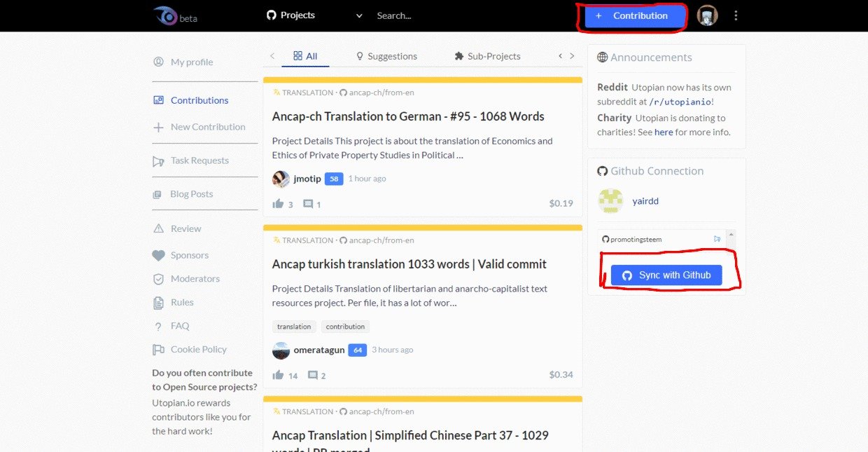This screenshot has width=868, height=452.
Task: Open the Ancap turkish translation post title
Action: (409, 264)
